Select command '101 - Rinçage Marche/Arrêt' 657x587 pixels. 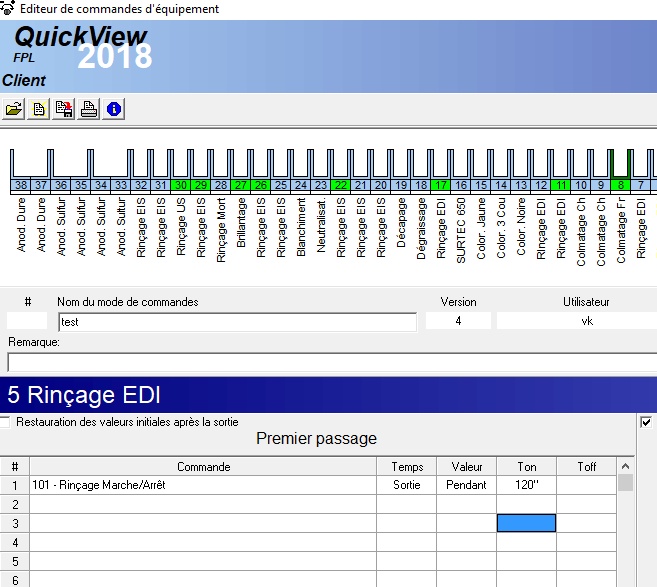(x=203, y=485)
